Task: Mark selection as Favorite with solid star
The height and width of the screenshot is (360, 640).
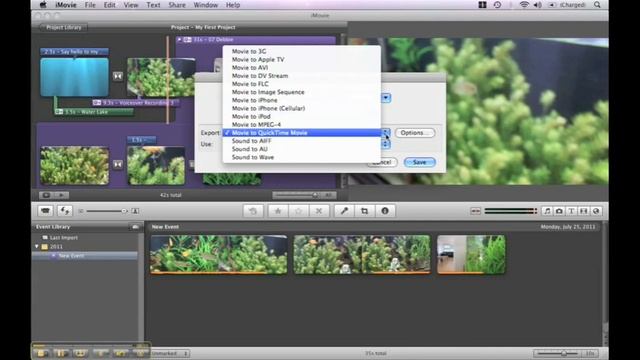Action: pyautogui.click(x=278, y=211)
